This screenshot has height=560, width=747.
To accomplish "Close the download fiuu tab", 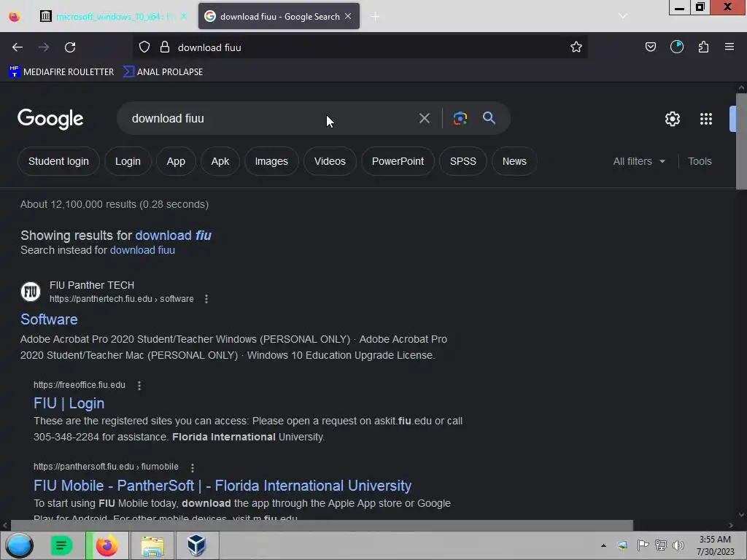I will (x=348, y=16).
